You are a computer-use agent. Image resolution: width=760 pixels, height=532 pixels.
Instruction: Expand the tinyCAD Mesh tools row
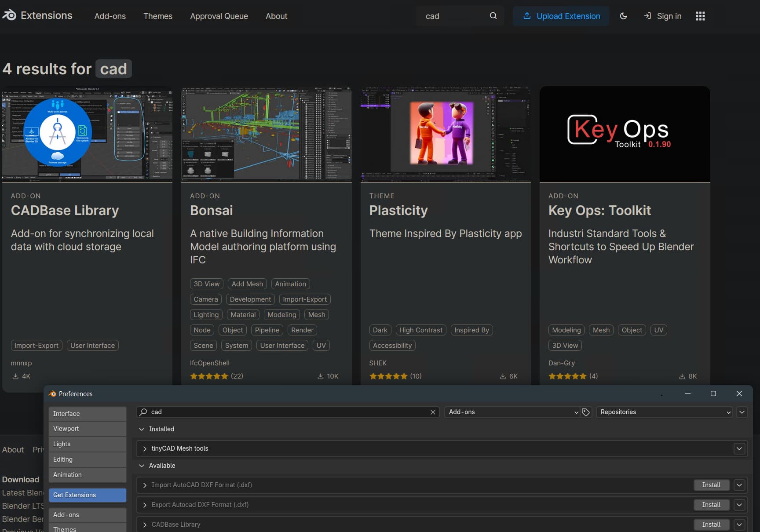coord(145,448)
